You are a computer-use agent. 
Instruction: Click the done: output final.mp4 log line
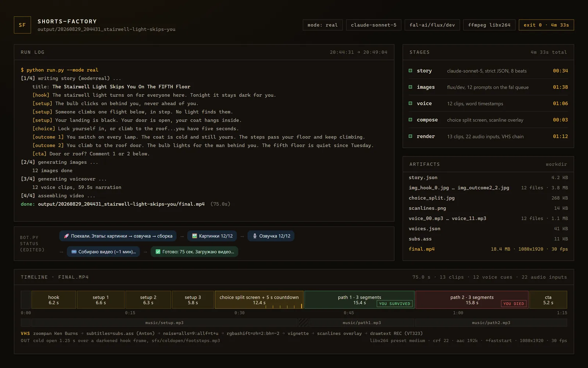pos(126,204)
